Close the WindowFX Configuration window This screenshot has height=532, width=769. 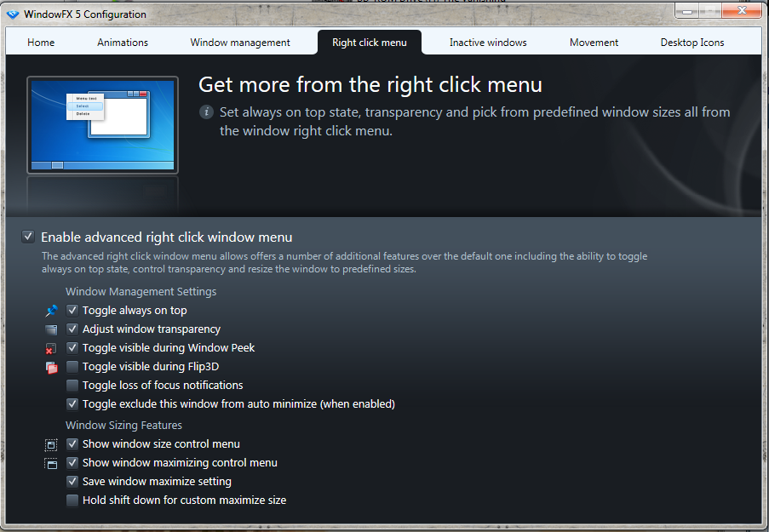742,11
